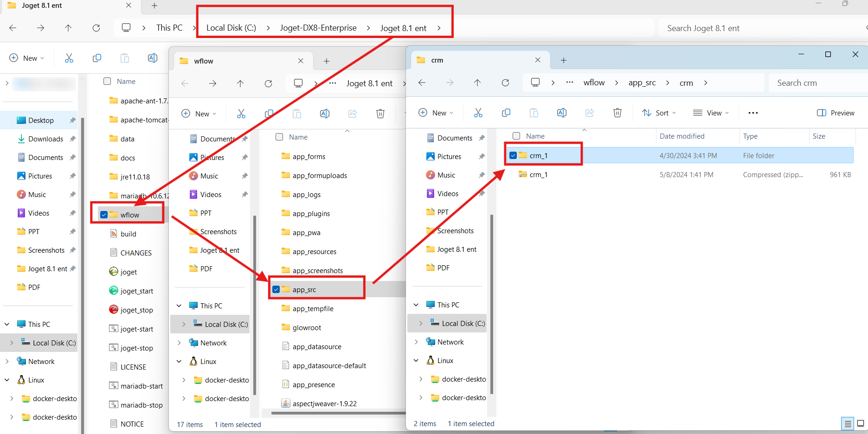Open the See more ellipsis menu in crm toolbar

click(x=752, y=113)
